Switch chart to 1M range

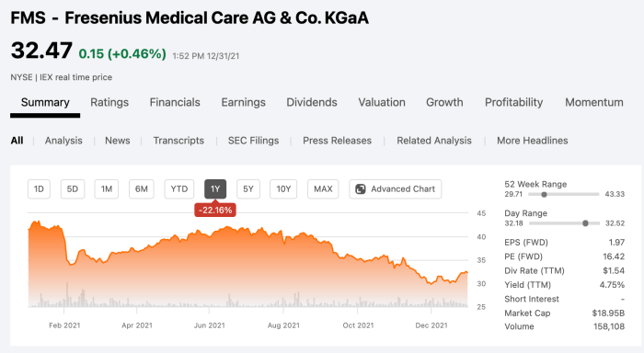tap(107, 189)
